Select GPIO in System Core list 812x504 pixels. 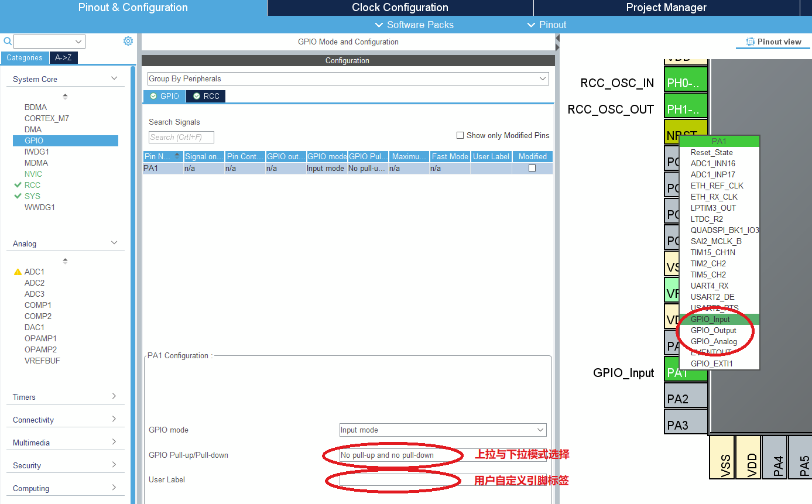66,140
